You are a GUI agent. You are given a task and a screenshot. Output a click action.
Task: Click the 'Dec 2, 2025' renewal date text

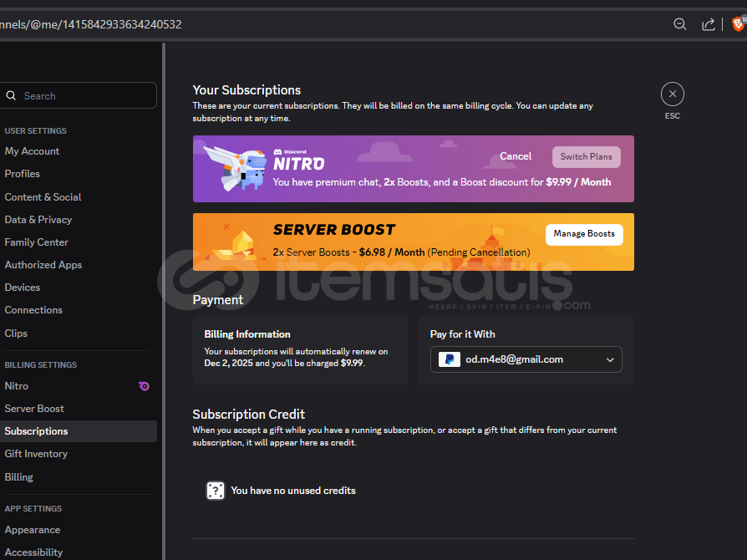(229, 364)
